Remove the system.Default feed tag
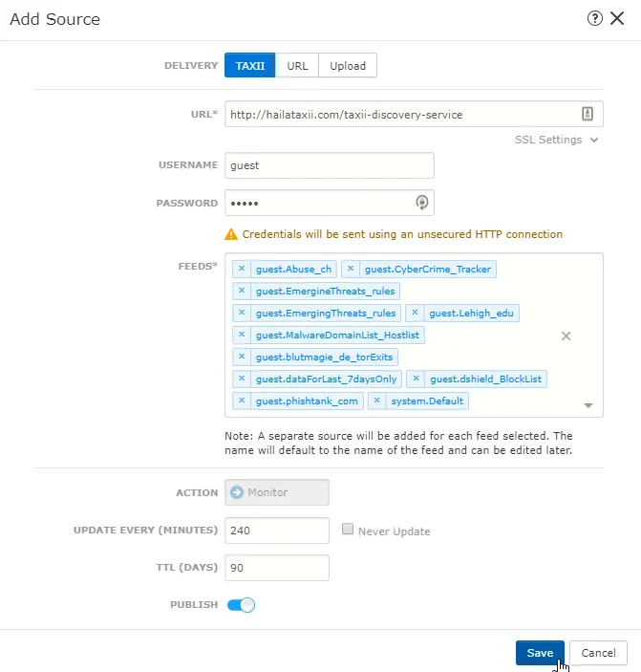641x672 pixels. point(376,401)
